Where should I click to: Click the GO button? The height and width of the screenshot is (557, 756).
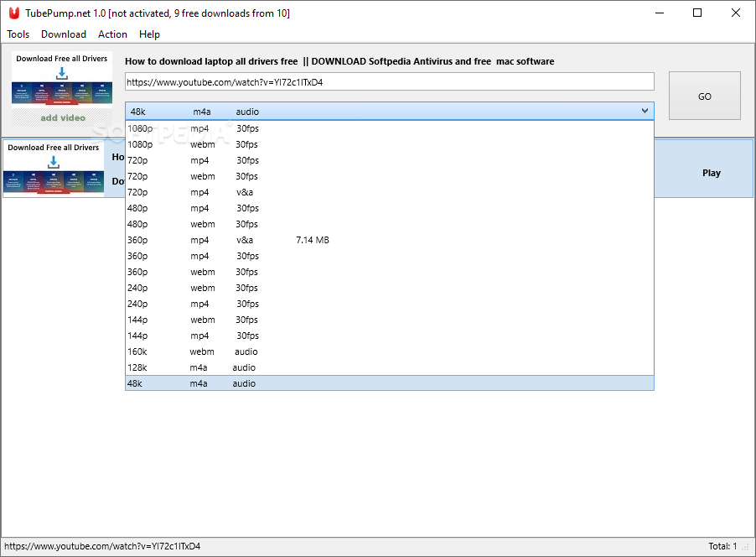(x=704, y=96)
